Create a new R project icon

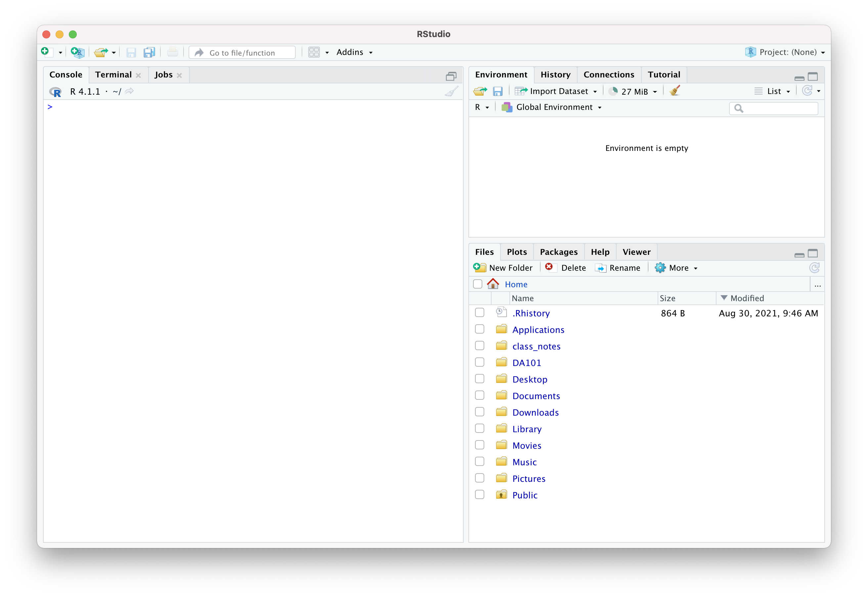[77, 52]
